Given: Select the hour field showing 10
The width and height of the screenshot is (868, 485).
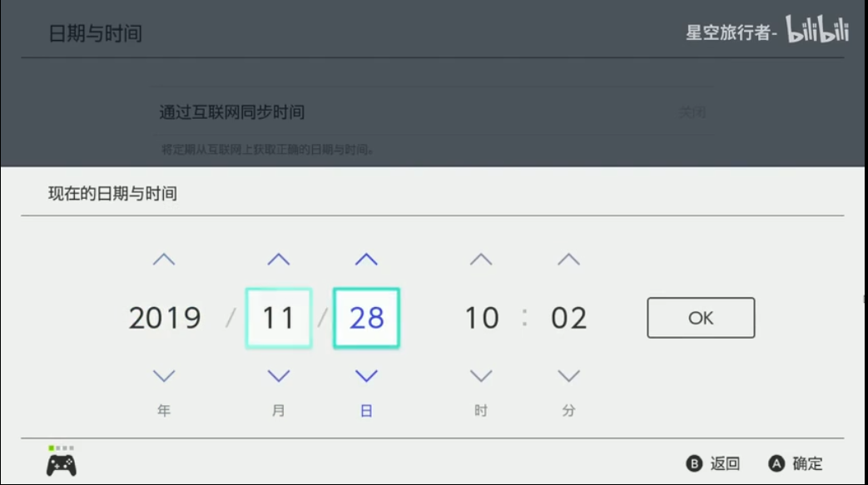Looking at the screenshot, I should [x=481, y=318].
